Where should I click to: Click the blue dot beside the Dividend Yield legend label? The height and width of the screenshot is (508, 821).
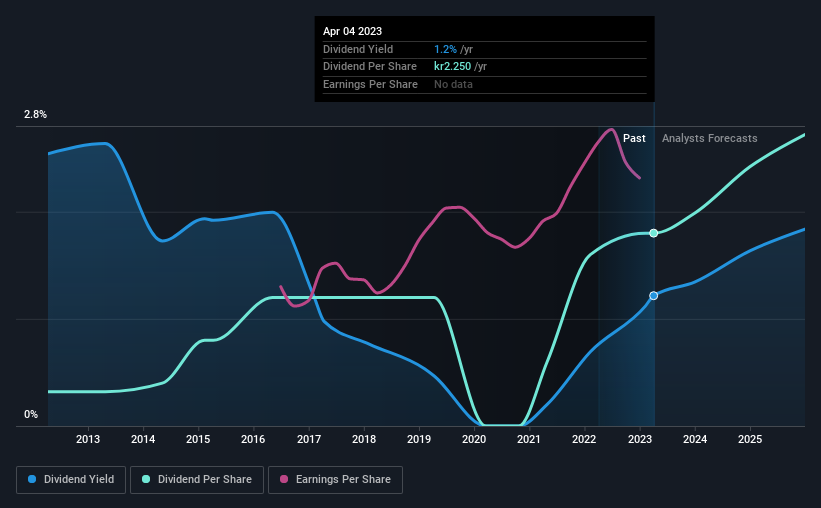[x=32, y=479]
